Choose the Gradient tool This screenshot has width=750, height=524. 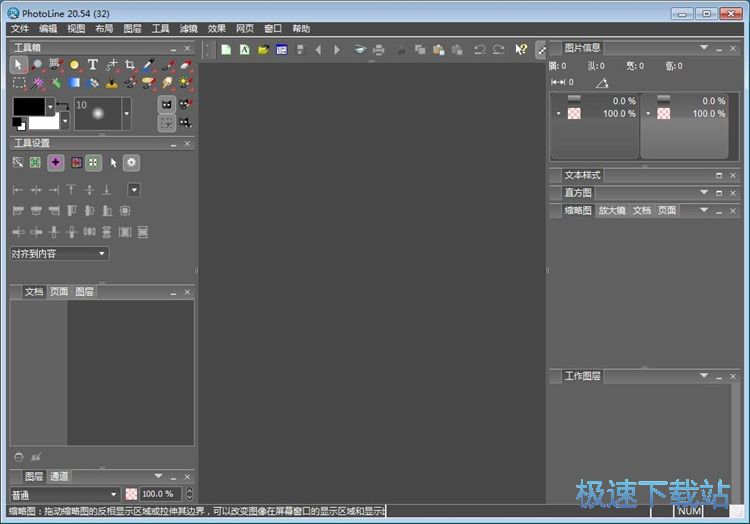74,83
